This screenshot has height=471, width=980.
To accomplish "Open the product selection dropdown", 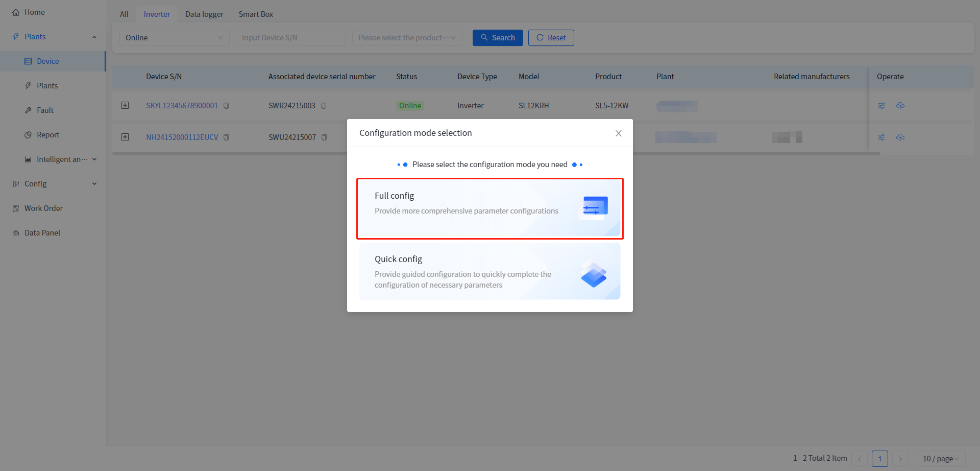I will [407, 38].
